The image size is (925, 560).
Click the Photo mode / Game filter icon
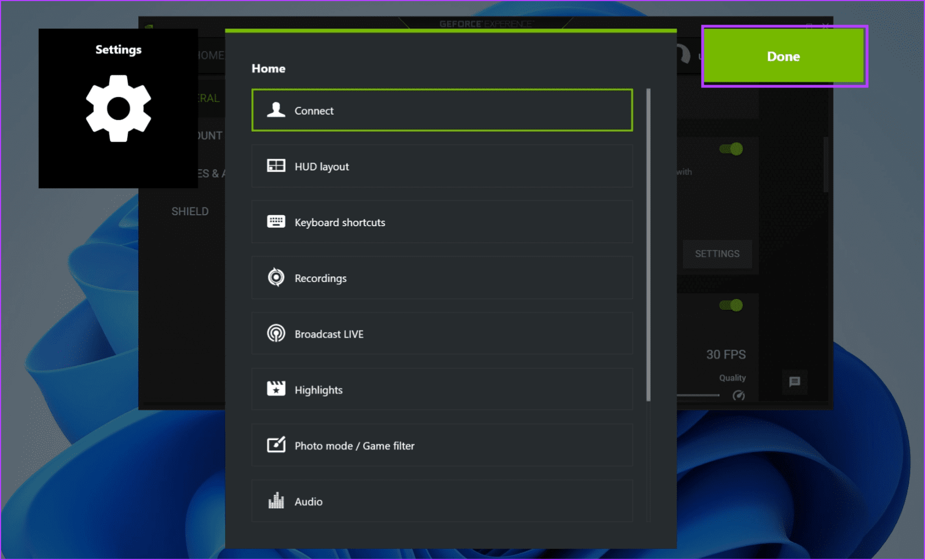pyautogui.click(x=276, y=445)
